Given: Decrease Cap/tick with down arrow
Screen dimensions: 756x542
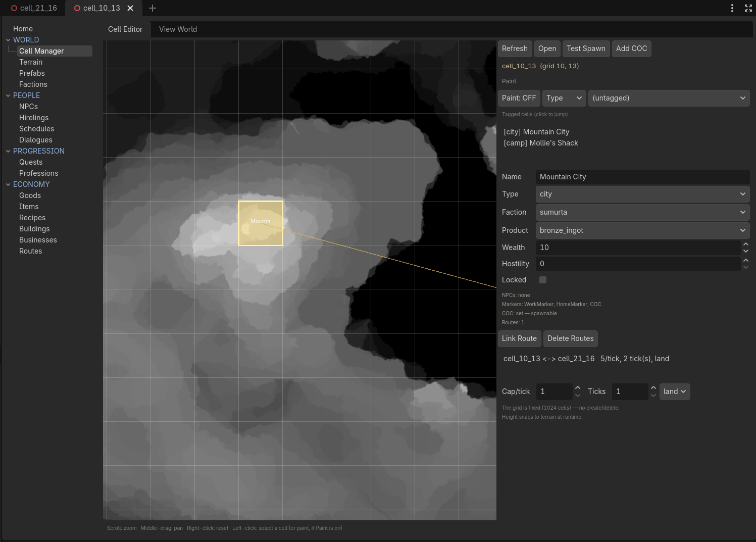Looking at the screenshot, I should click(x=578, y=395).
